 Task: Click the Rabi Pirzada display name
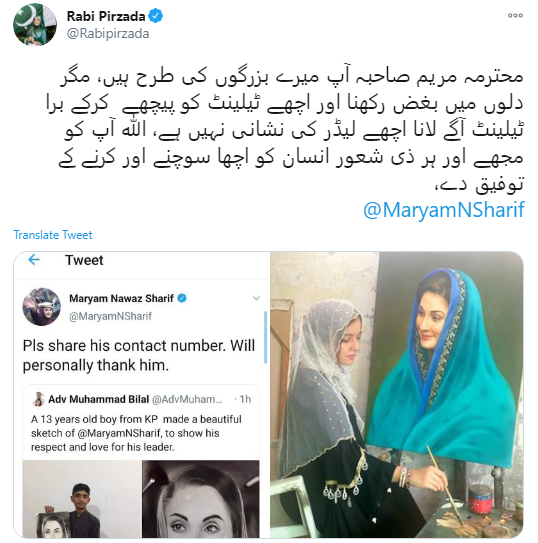(106, 16)
